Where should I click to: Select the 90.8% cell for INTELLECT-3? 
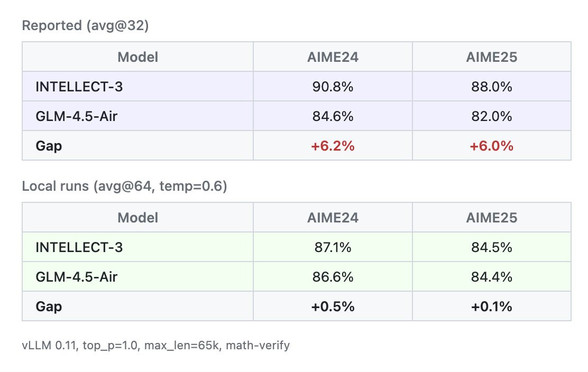(x=333, y=87)
